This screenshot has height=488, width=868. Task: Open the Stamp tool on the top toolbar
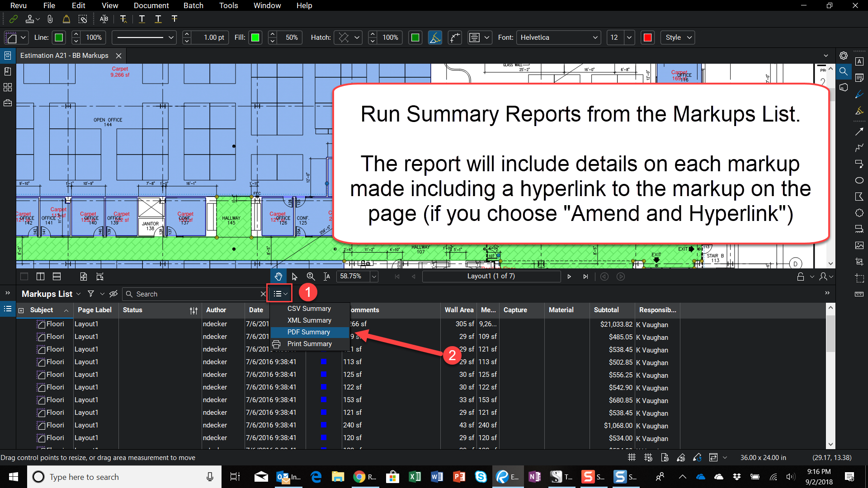tap(29, 19)
